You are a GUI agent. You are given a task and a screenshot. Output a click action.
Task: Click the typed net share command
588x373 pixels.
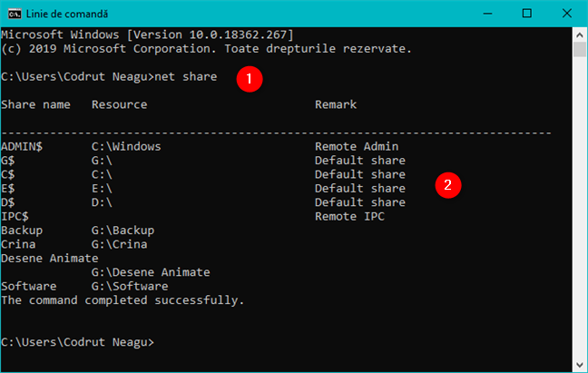click(x=186, y=76)
